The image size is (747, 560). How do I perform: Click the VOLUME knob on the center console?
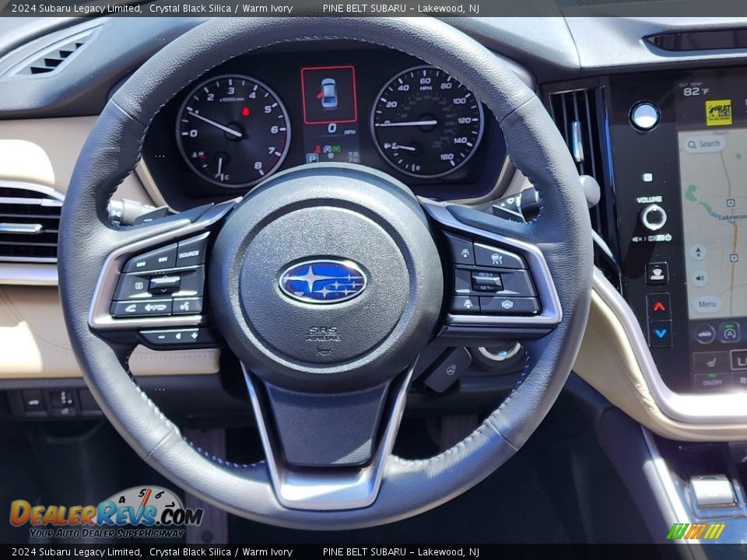click(x=654, y=217)
